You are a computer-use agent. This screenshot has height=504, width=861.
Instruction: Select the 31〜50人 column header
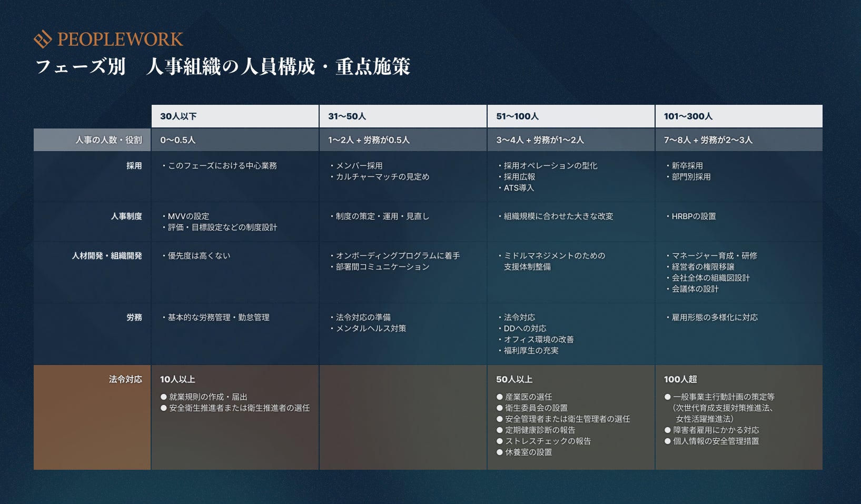[403, 116]
